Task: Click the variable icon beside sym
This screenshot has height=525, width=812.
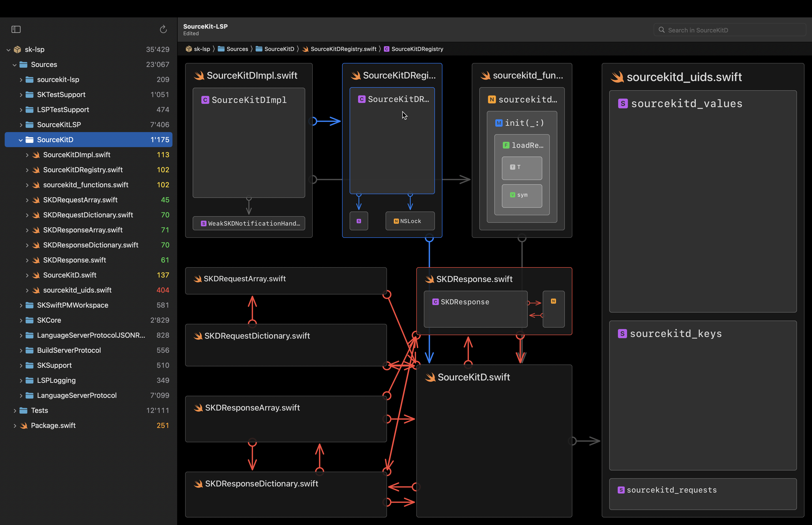Action: point(512,195)
